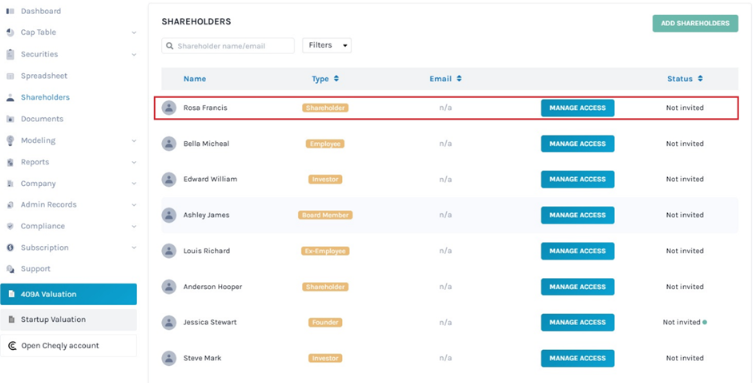Image resolution: width=754 pixels, height=383 pixels.
Task: Click the Securities clipboard icon
Action: tap(10, 54)
